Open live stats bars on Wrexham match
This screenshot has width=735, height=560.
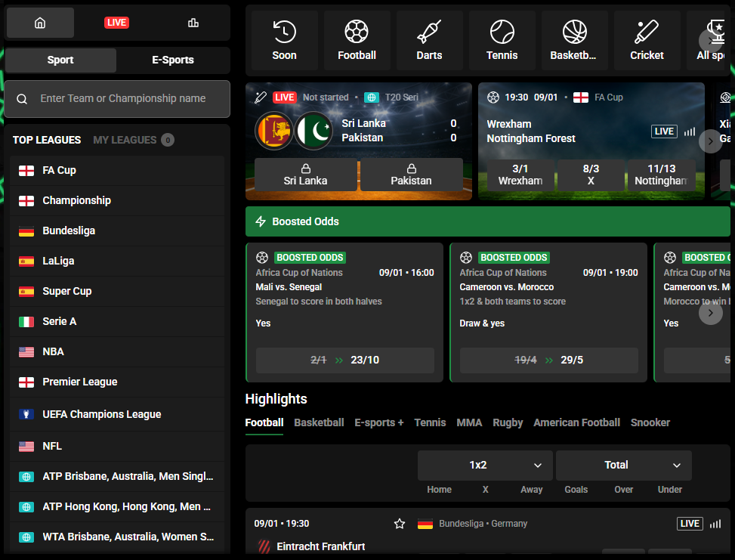click(x=689, y=131)
